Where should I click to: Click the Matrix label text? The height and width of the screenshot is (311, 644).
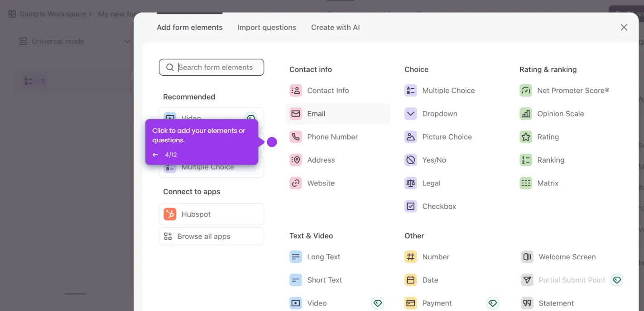[x=548, y=183]
